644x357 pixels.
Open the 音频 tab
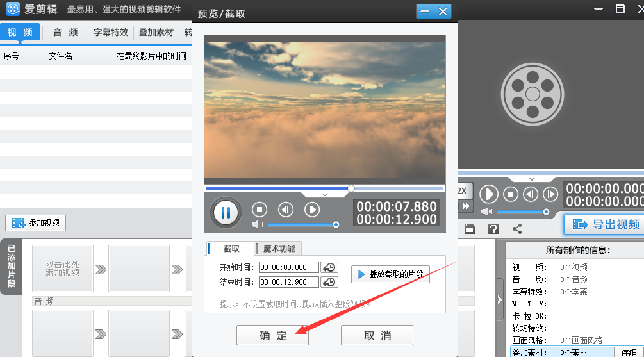[65, 32]
